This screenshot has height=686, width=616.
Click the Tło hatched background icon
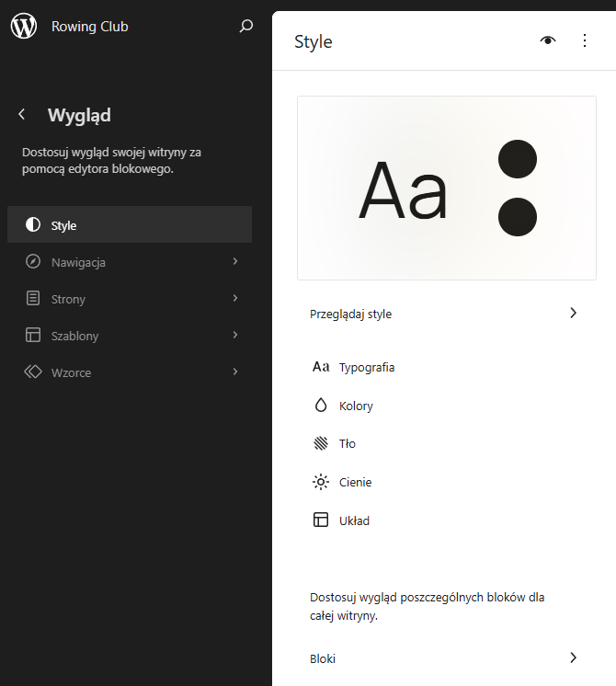pyautogui.click(x=321, y=443)
